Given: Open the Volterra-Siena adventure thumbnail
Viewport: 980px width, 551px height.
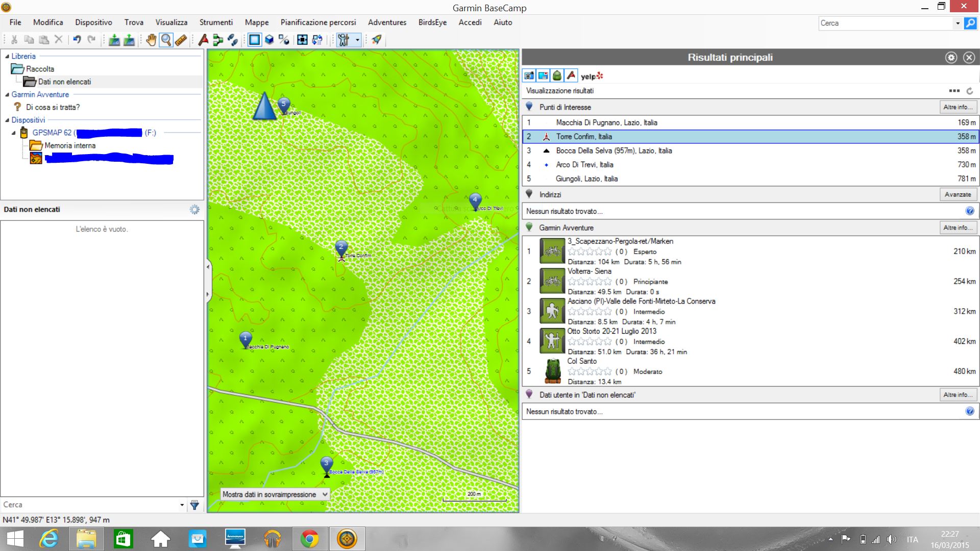Looking at the screenshot, I should tap(552, 281).
